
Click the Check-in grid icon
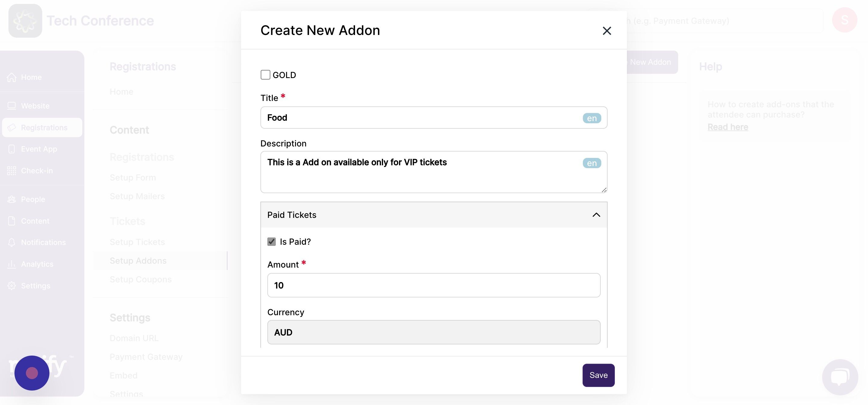(x=11, y=171)
